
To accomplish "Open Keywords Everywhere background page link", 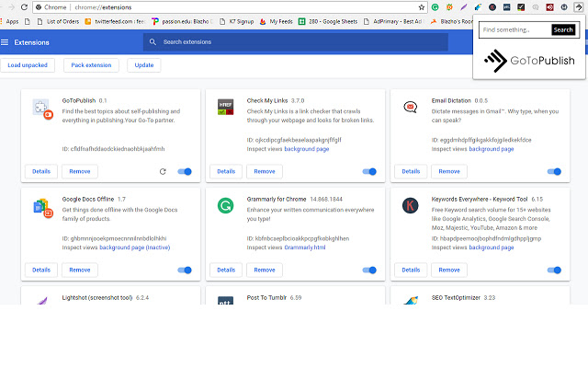I will coord(492,247).
